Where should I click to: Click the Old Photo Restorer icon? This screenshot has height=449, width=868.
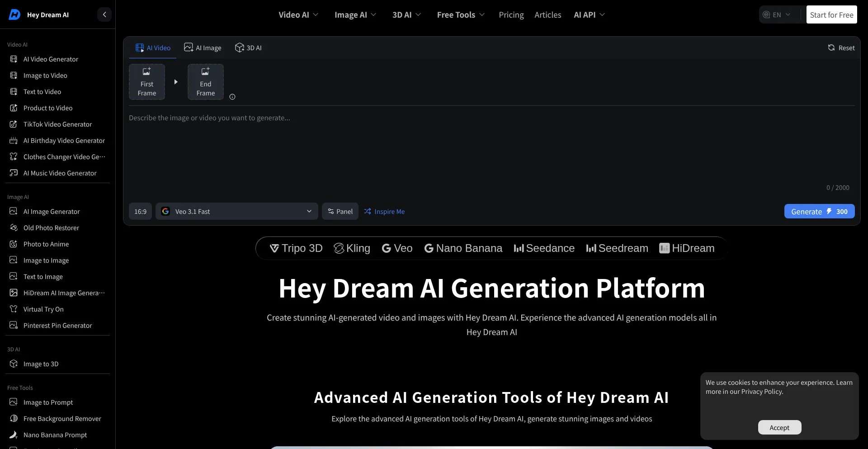(14, 228)
